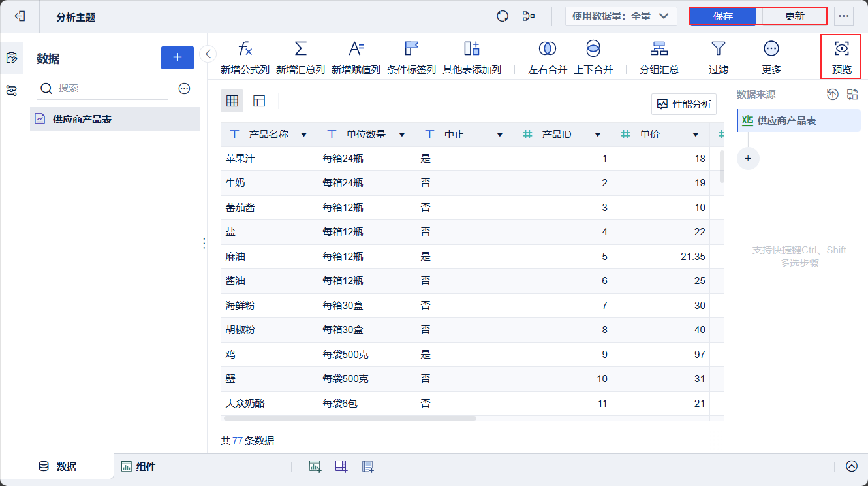Open 单位数量 column dropdown
This screenshot has height=486, width=868.
[x=401, y=135]
